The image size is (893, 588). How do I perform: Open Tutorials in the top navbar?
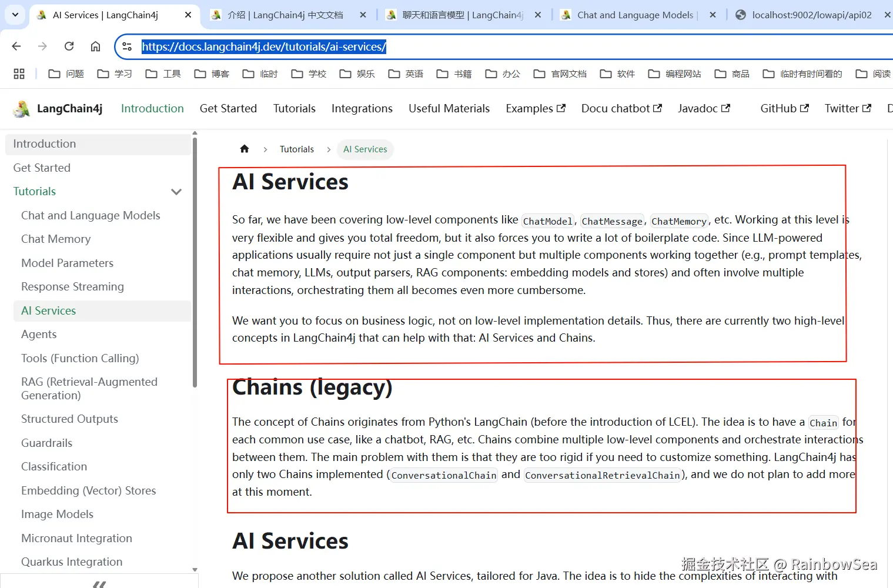[x=294, y=108]
